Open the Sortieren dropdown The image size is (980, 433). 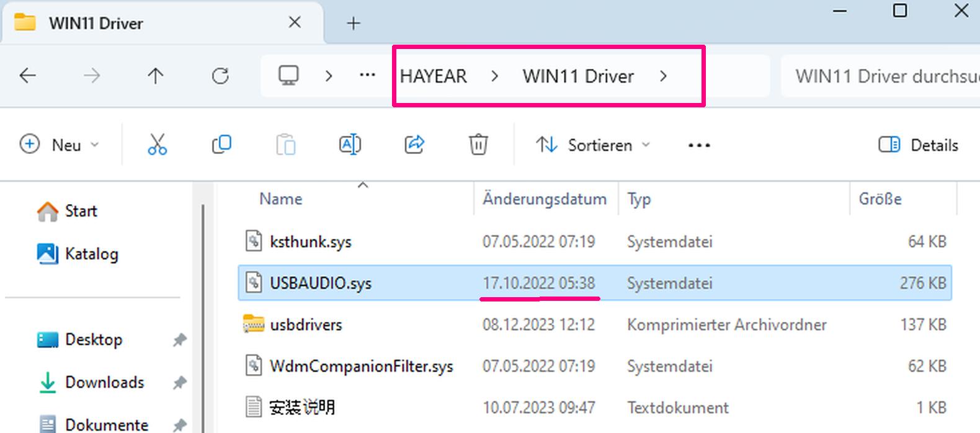pyautogui.click(x=593, y=145)
